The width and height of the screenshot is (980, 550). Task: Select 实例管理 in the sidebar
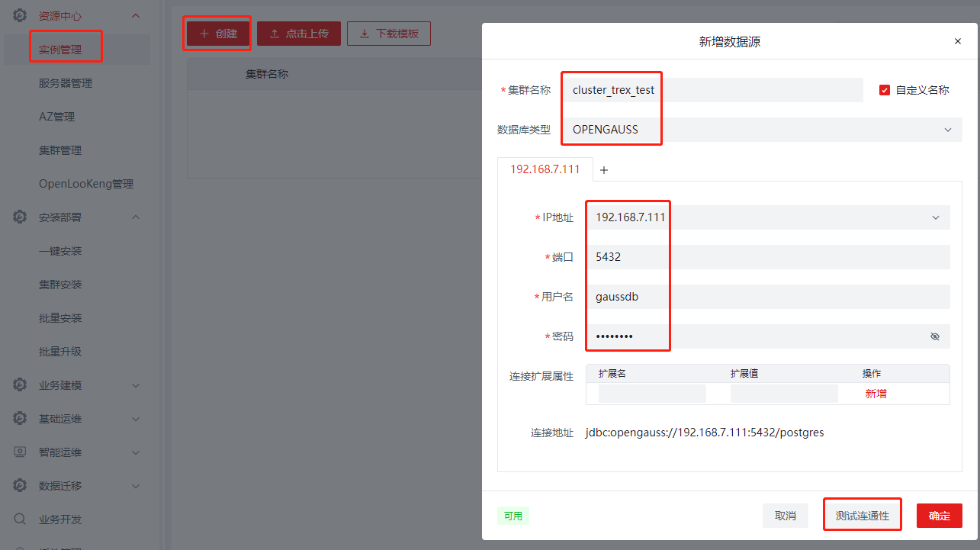pos(65,47)
